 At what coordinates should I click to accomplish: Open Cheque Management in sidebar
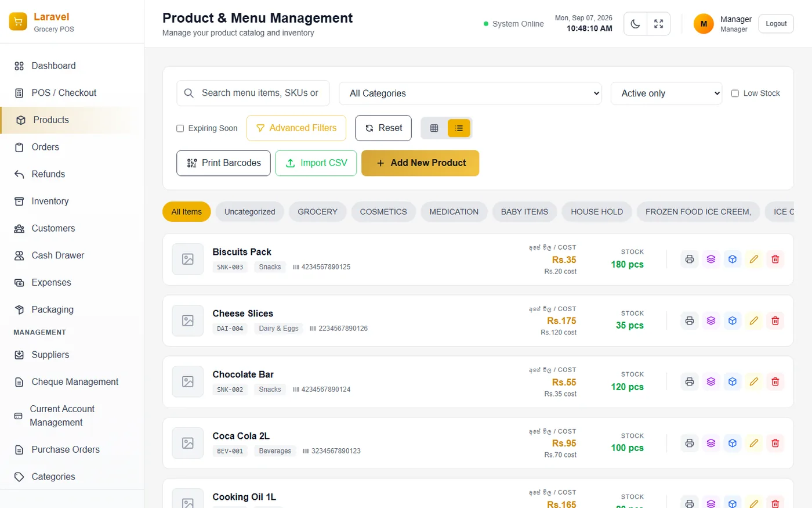point(72,382)
